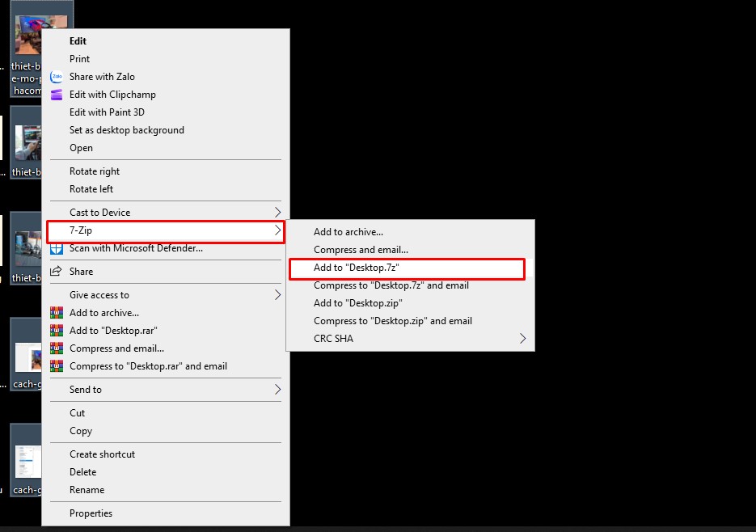Viewport: 756px width, 532px height.
Task: Select Rotate left
Action: click(166, 189)
